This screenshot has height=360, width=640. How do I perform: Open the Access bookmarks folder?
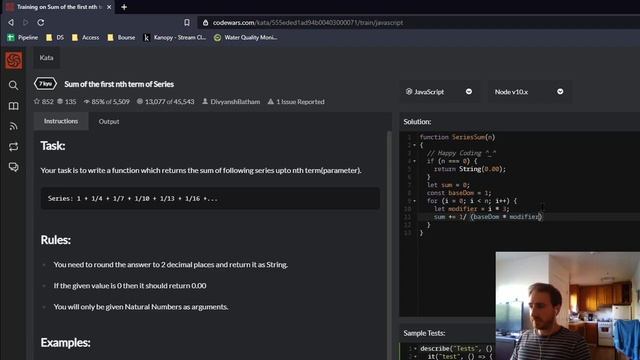[x=85, y=37]
